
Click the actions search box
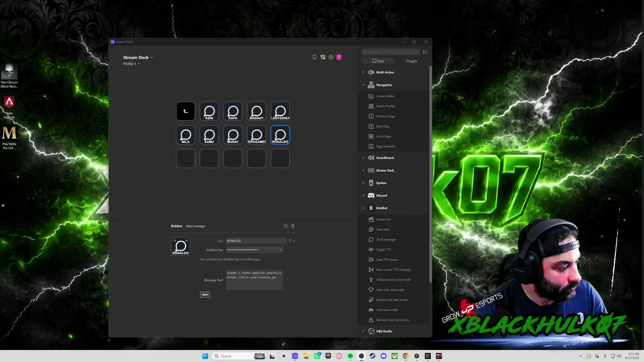coord(390,52)
